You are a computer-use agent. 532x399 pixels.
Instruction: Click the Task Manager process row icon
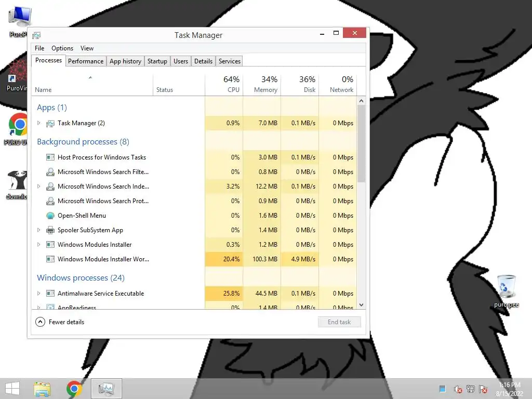point(50,123)
